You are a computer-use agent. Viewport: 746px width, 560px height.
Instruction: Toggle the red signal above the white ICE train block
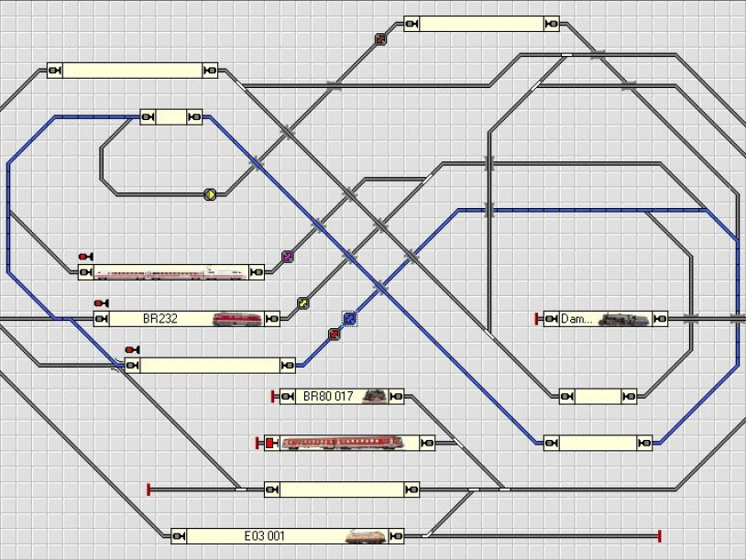tap(85, 257)
